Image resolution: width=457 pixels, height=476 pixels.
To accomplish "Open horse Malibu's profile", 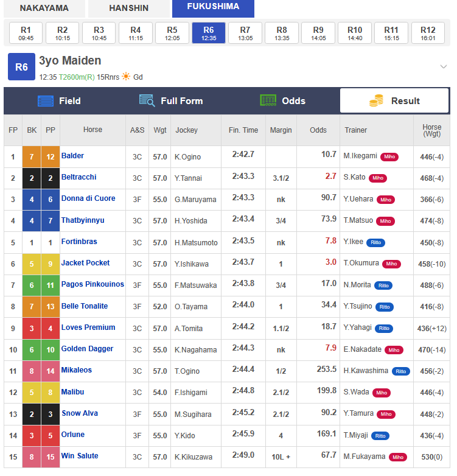I will coord(73,392).
